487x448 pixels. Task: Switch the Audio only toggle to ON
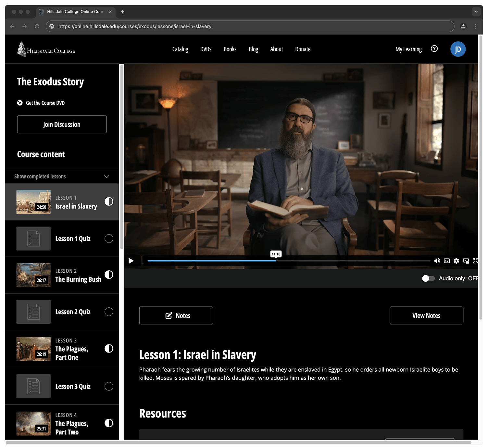pos(428,278)
